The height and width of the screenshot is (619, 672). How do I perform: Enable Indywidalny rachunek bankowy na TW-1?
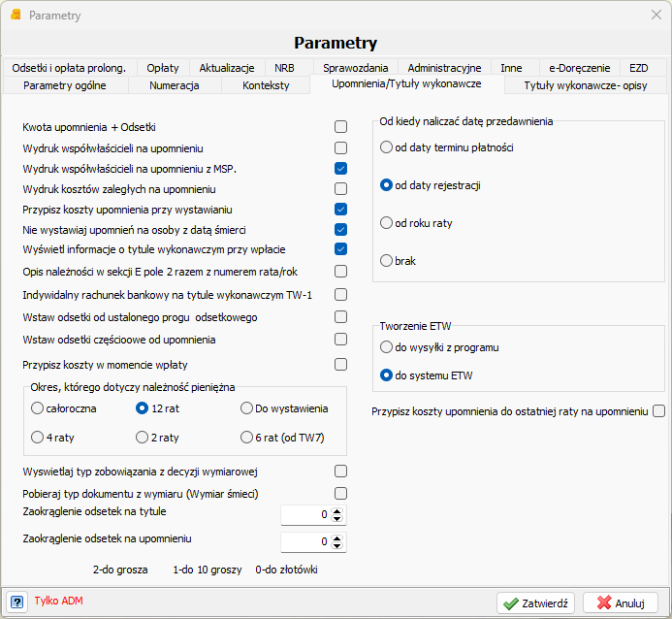pyautogui.click(x=340, y=295)
